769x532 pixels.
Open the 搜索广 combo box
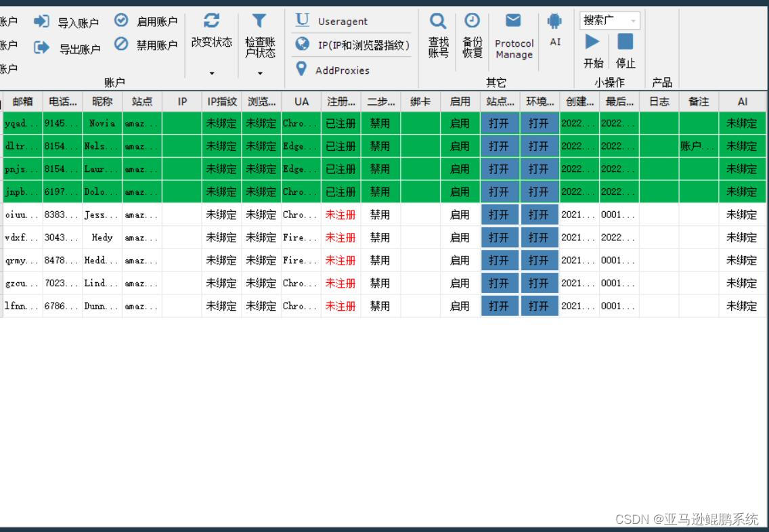pyautogui.click(x=610, y=20)
